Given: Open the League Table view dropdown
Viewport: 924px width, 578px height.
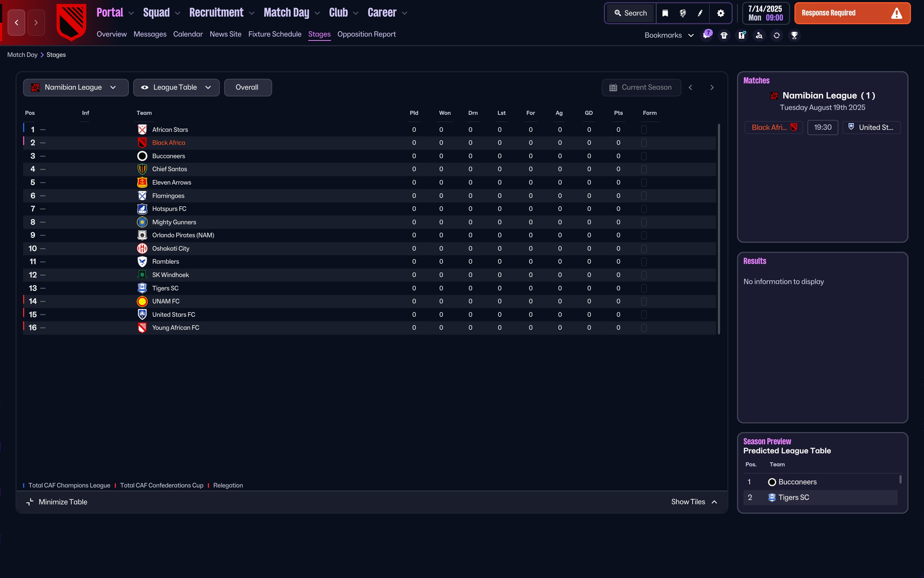Looking at the screenshot, I should point(176,87).
